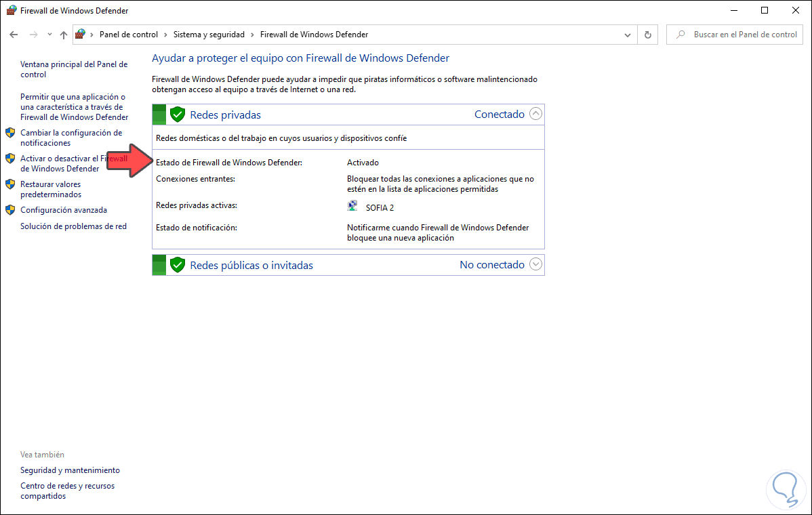Expand chevron after the address bar icon
Image resolution: width=812 pixels, height=515 pixels.
(92, 34)
